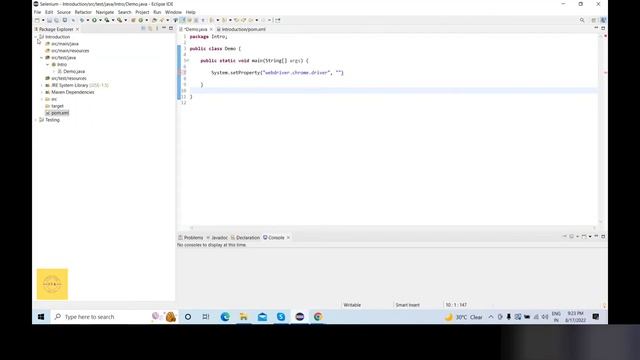Close the Console tab
Viewport: 640px width, 360px height.
point(288,238)
